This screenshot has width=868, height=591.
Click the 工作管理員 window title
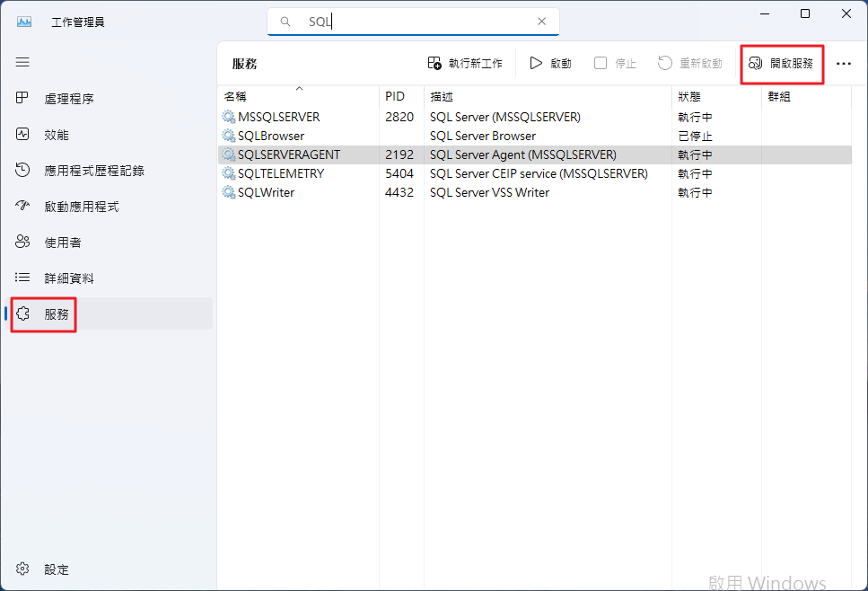tap(78, 22)
